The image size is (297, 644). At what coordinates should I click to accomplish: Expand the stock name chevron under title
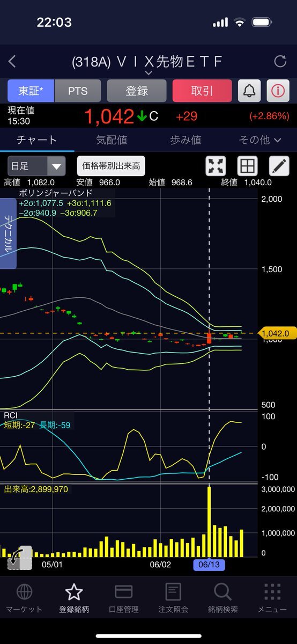(x=148, y=72)
